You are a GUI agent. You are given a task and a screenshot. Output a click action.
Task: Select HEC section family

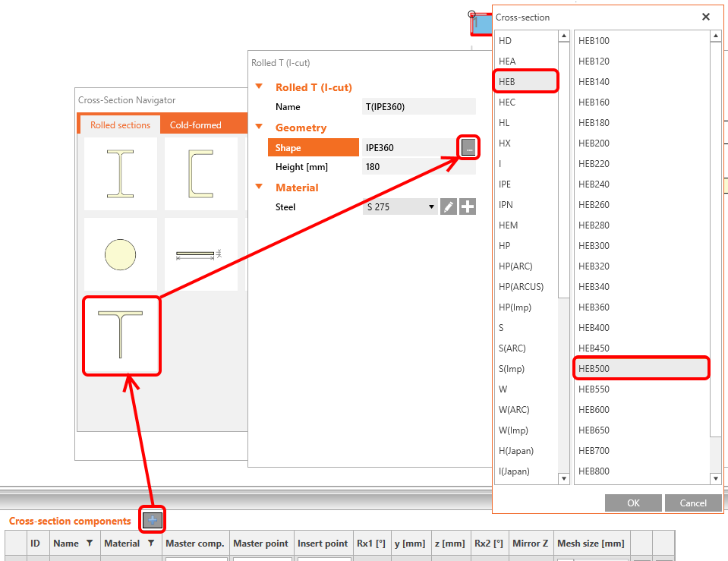click(526, 102)
